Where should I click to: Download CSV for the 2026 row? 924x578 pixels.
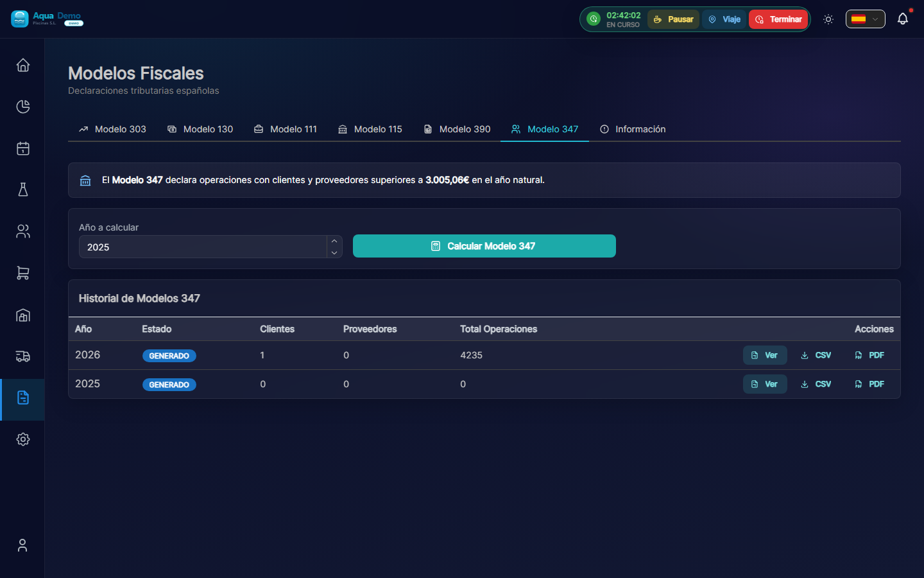point(816,355)
